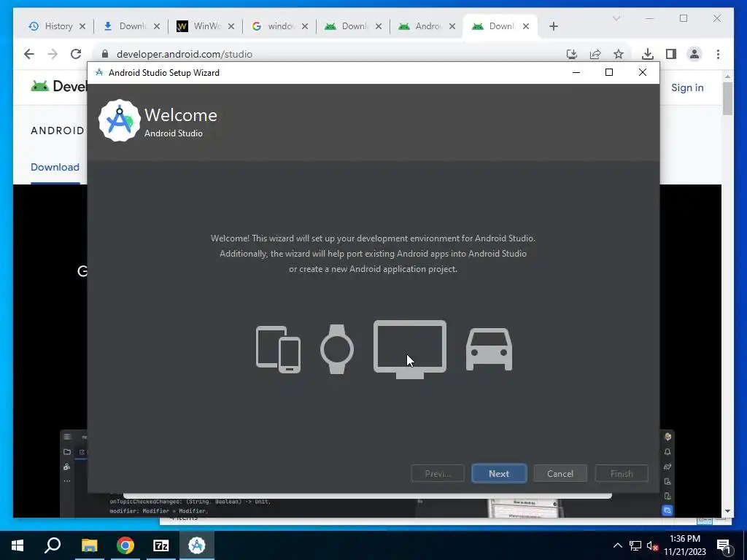Image resolution: width=747 pixels, height=560 pixels.
Task: Click the wizard title bar Android Studio icon
Action: coord(99,72)
